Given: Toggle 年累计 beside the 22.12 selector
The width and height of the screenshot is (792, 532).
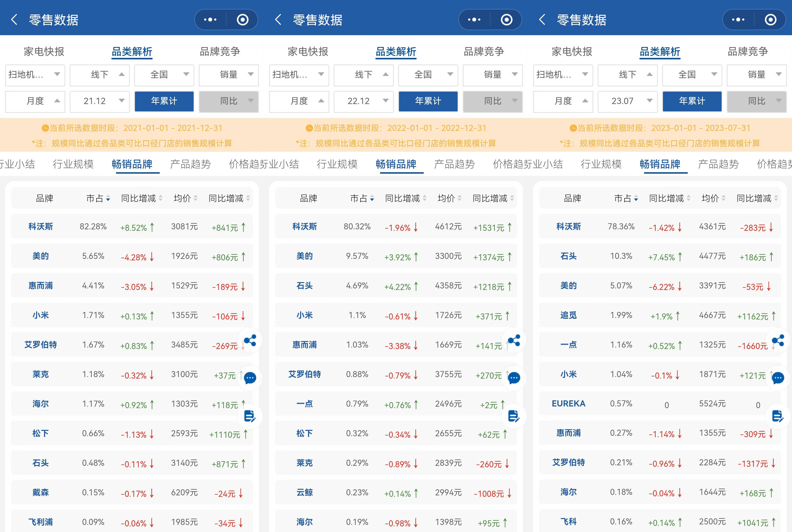Looking at the screenshot, I should coord(428,101).
